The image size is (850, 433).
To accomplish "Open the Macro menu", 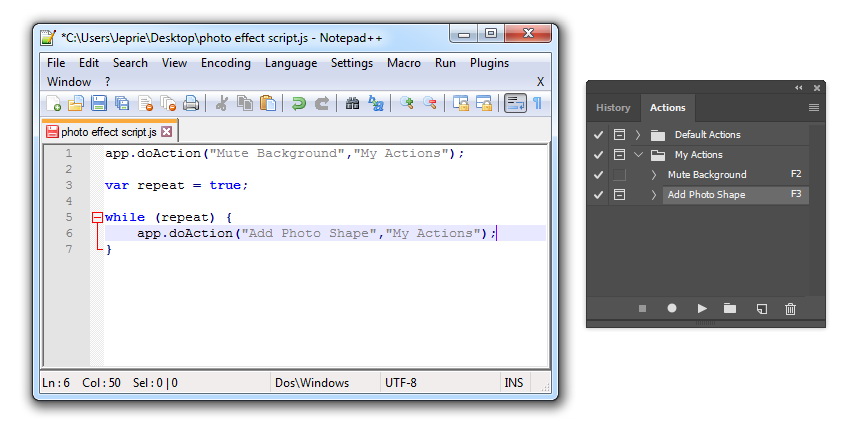I will 404,63.
